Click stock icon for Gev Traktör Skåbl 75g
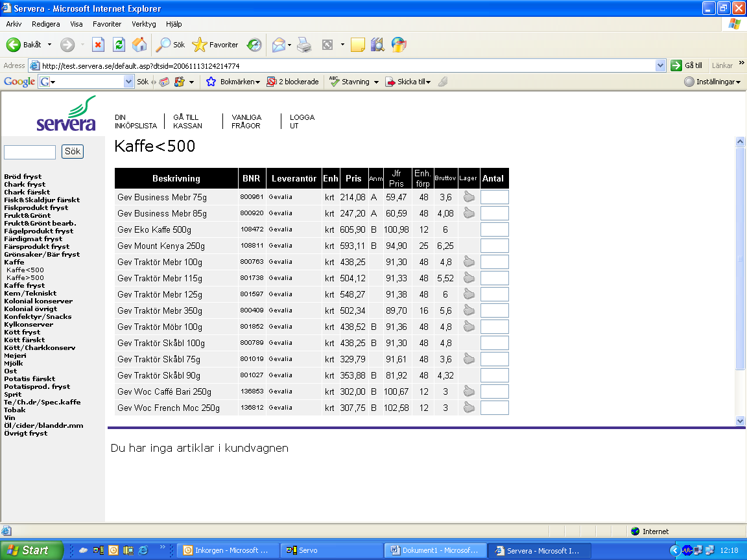Viewport: 747px width, 560px height. click(469, 358)
